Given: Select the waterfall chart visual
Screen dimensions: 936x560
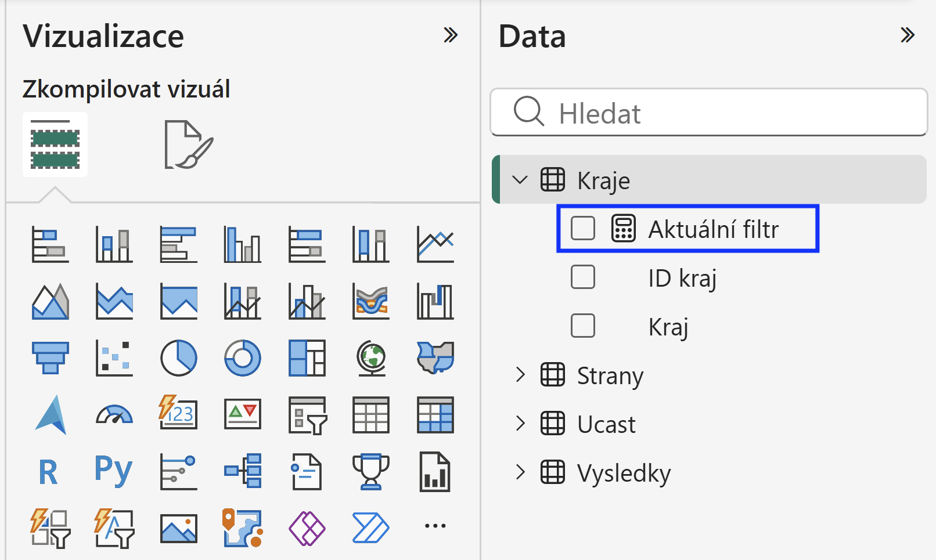Looking at the screenshot, I should [x=435, y=301].
